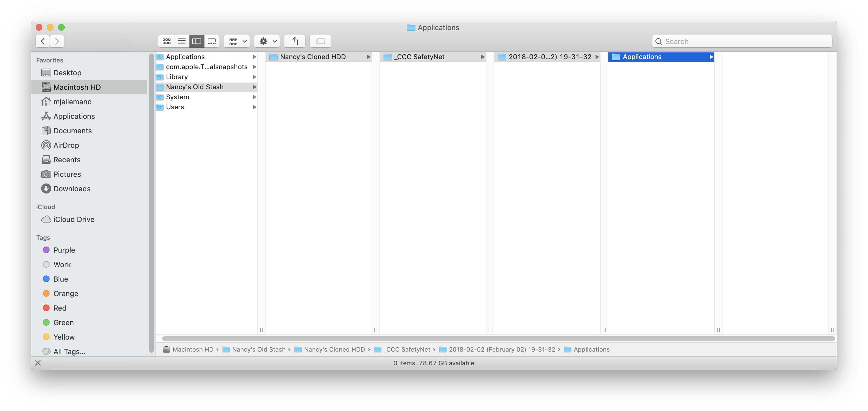Click the Share toolbar icon
This screenshot has width=868, height=411.
pos(294,41)
